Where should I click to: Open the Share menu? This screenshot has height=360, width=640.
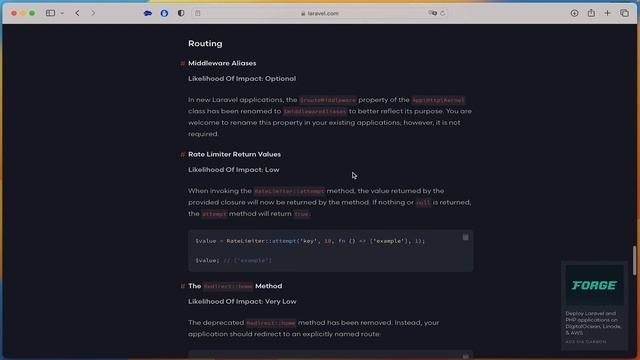(x=591, y=13)
